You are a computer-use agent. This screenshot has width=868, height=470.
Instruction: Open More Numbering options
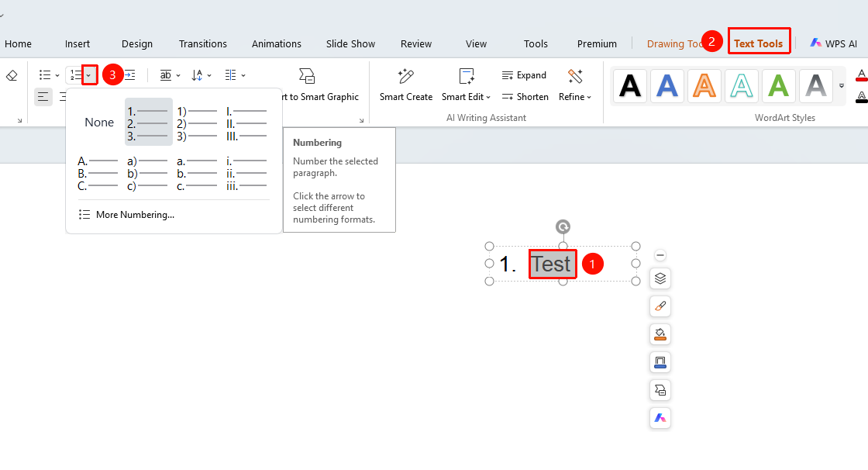127,215
